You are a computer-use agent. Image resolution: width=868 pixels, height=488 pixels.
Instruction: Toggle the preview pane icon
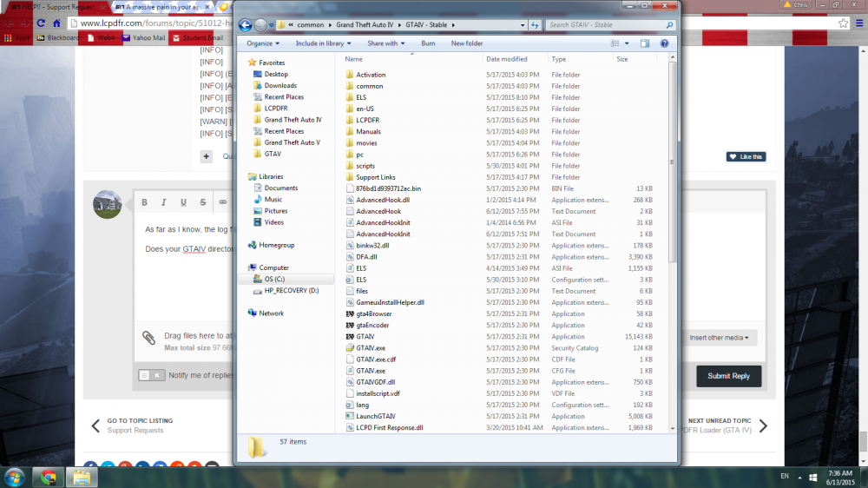[x=645, y=43]
